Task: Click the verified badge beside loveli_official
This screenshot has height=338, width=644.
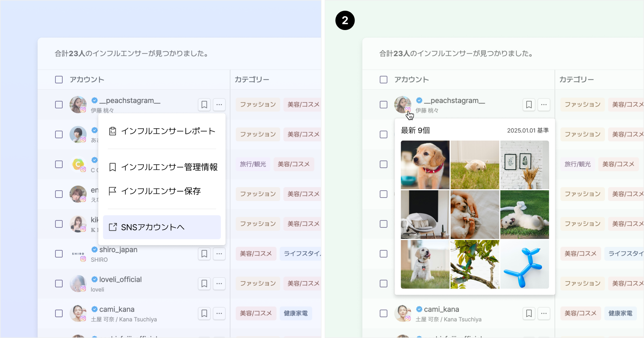Action: (94, 279)
